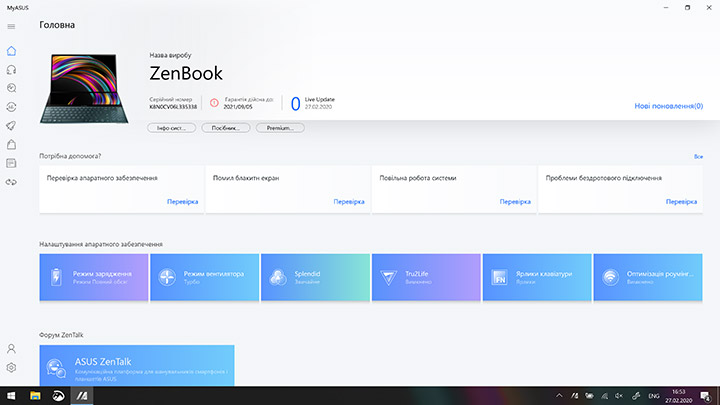Click muted volume icon in tray
The width and height of the screenshot is (720, 405).
(x=619, y=396)
